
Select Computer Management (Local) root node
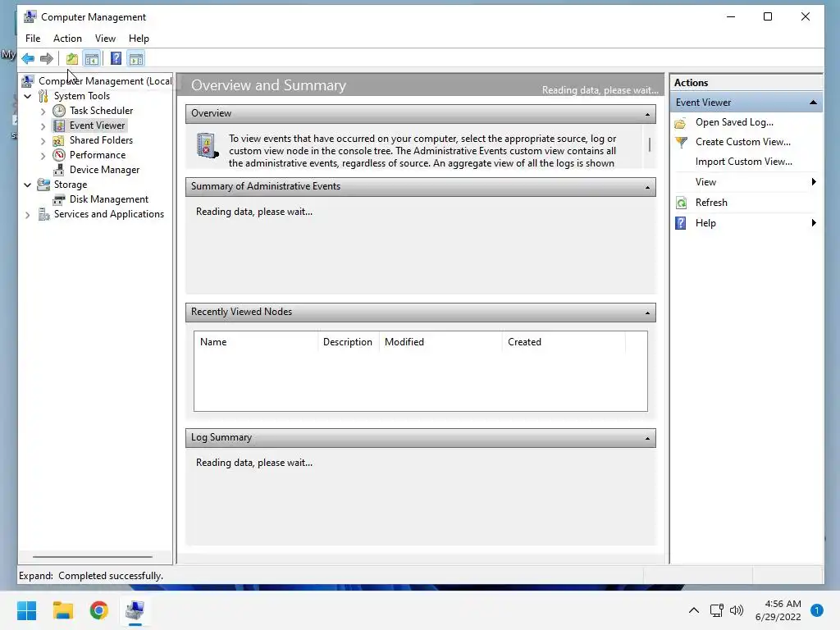click(x=105, y=81)
